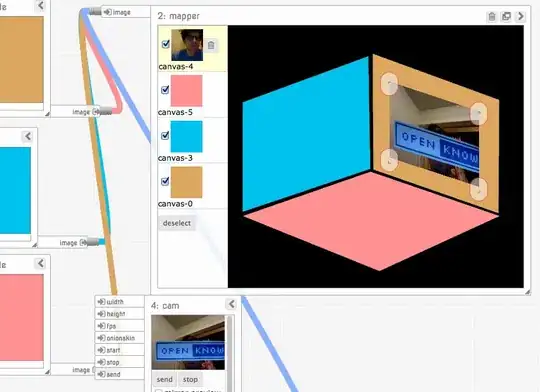Click the top-left corner warp handle
Image resolution: width=540 pixels, height=392 pixels.
pyautogui.click(x=390, y=83)
